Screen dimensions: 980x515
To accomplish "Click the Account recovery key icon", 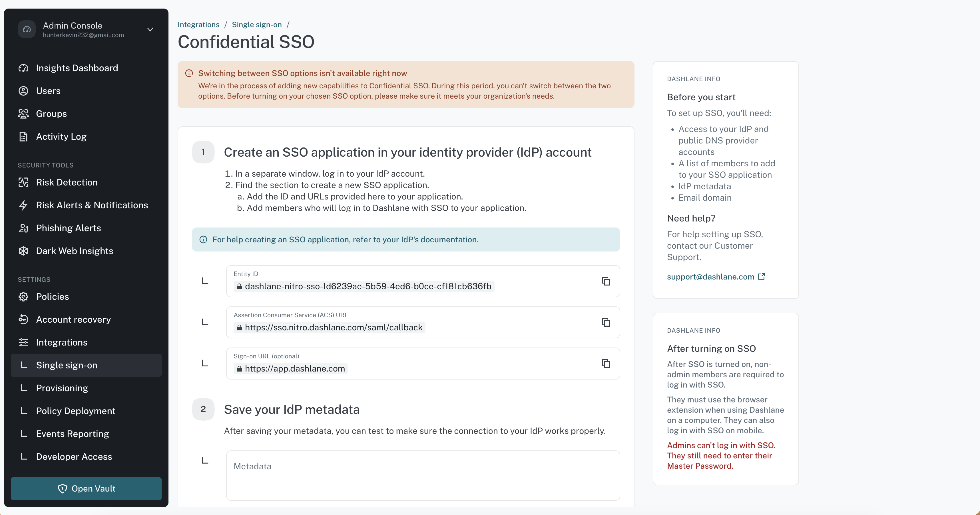I will tap(24, 319).
